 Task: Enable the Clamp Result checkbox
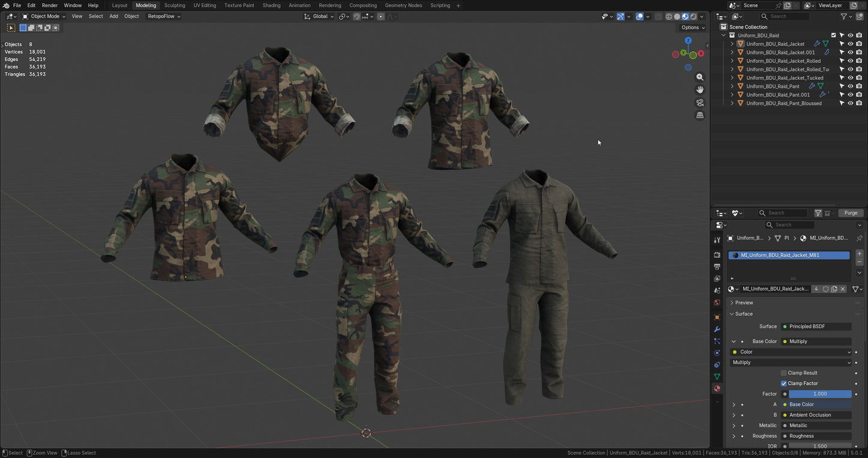pyautogui.click(x=784, y=373)
